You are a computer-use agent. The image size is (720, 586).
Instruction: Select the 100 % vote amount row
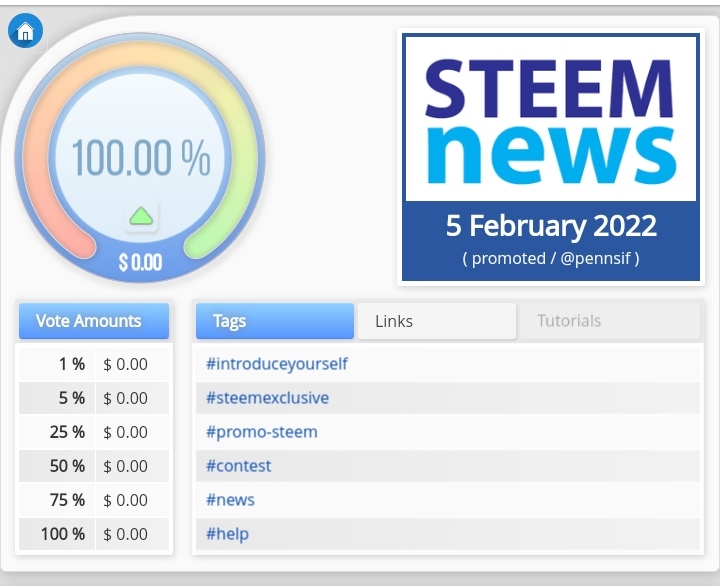coord(94,534)
